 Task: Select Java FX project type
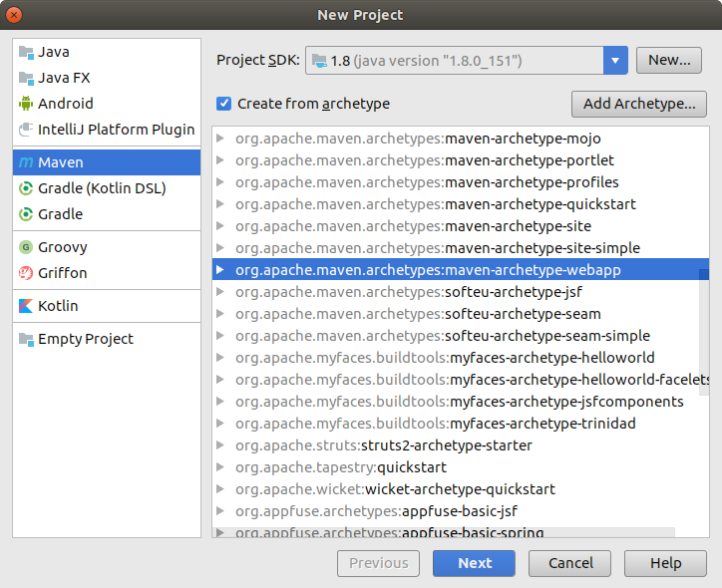tap(107, 78)
